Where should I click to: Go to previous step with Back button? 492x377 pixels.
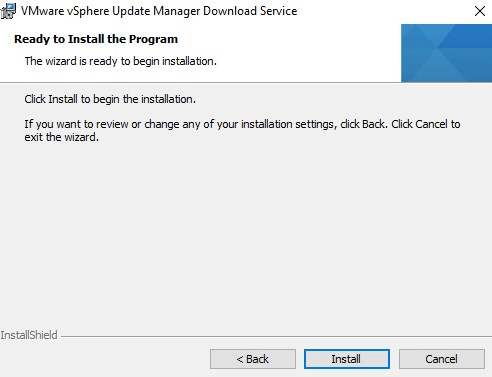(253, 359)
